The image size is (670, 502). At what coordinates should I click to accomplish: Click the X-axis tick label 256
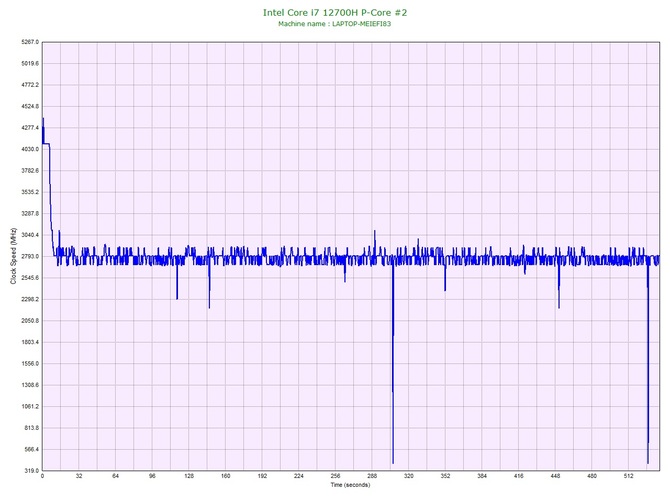tap(335, 476)
